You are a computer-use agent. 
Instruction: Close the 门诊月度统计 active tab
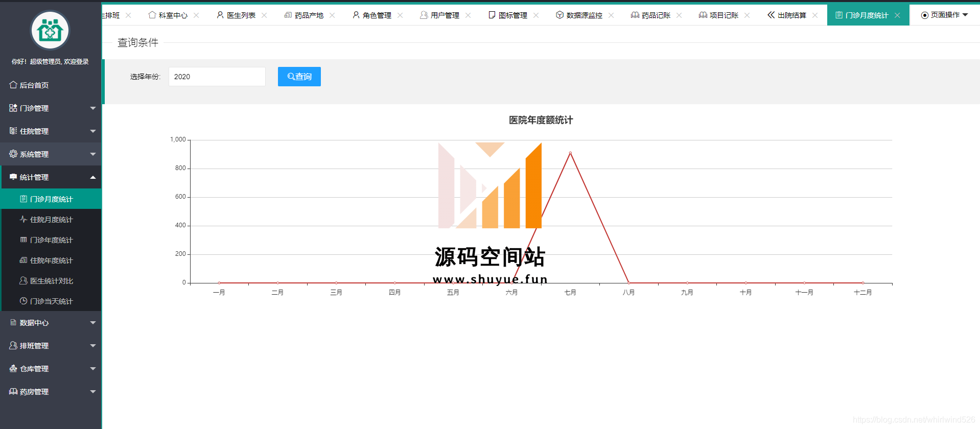897,15
